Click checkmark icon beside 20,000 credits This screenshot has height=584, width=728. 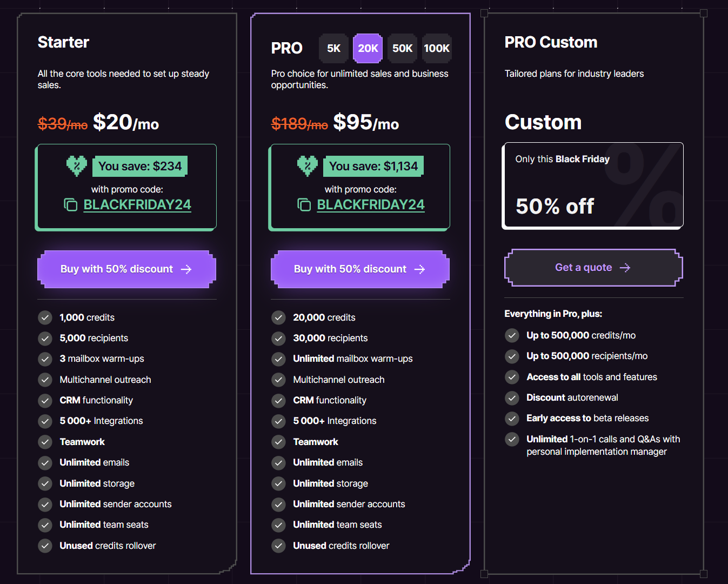[279, 317]
